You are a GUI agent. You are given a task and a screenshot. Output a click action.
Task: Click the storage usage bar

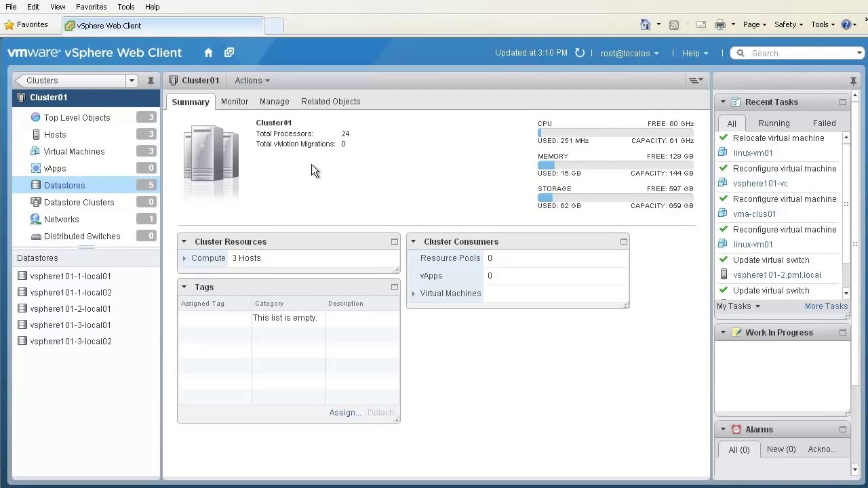pyautogui.click(x=615, y=197)
